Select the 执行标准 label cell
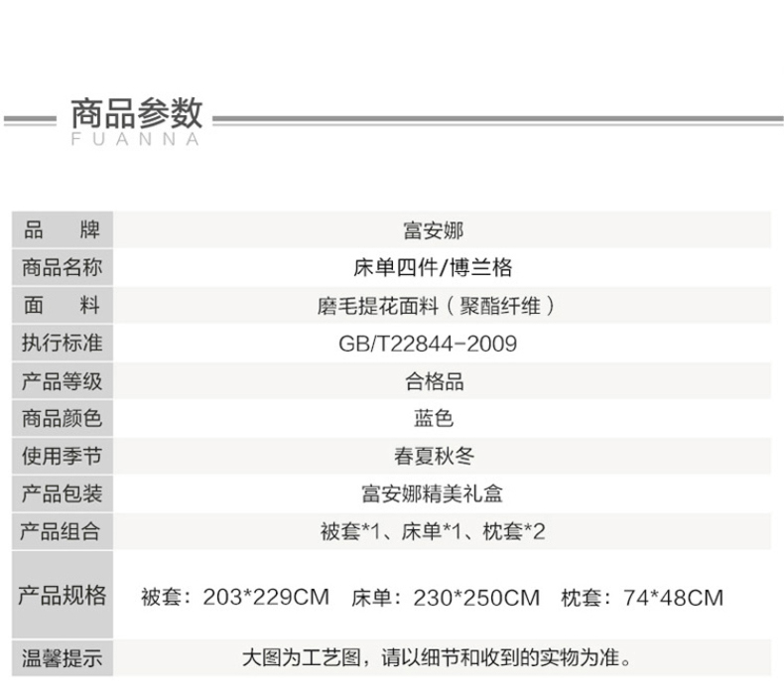 click(63, 344)
